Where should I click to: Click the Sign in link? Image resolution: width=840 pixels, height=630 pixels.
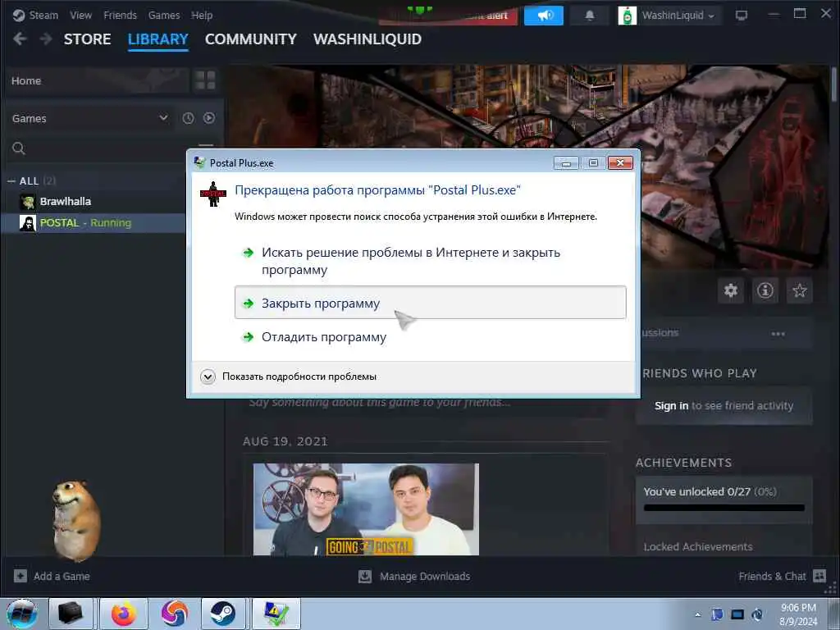tap(671, 406)
